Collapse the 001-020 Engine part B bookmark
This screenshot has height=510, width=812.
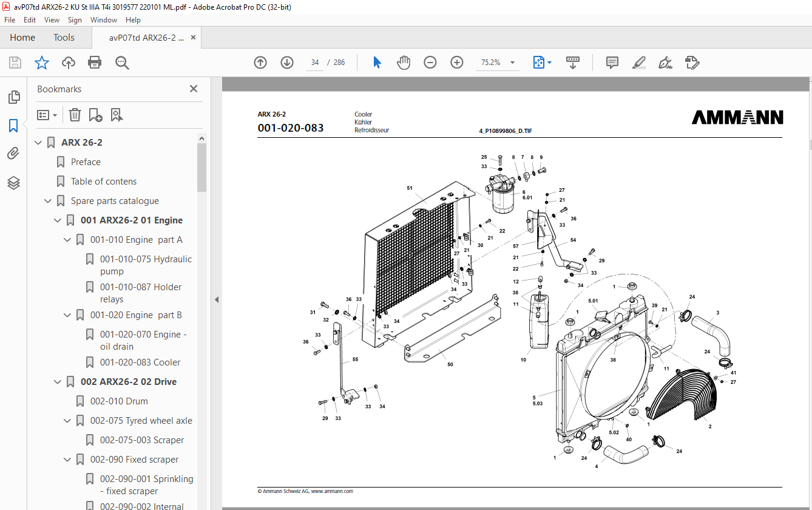[x=67, y=315]
